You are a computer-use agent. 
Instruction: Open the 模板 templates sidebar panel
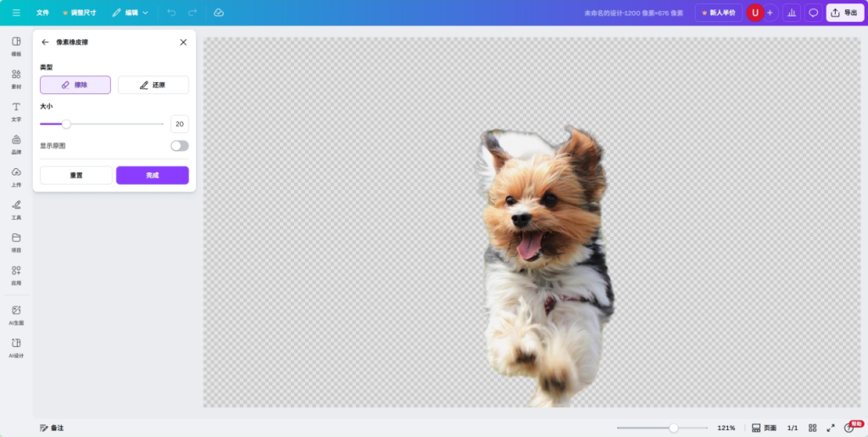[x=16, y=47]
